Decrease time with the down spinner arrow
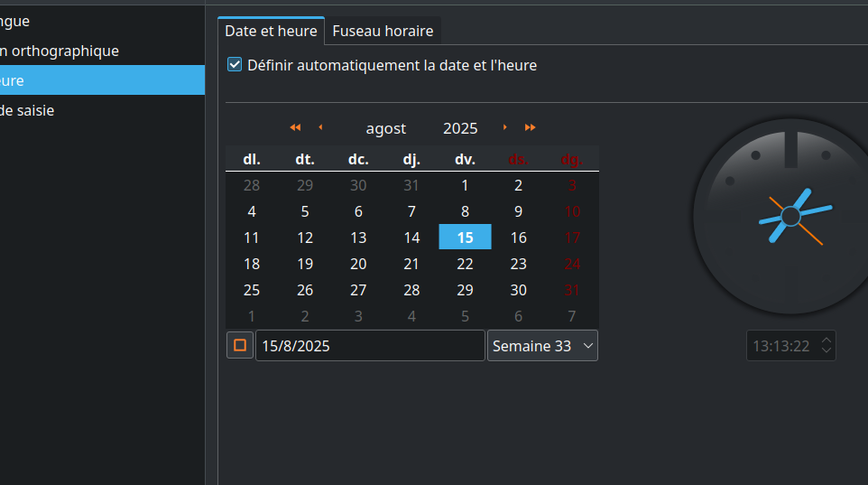 pyautogui.click(x=826, y=351)
